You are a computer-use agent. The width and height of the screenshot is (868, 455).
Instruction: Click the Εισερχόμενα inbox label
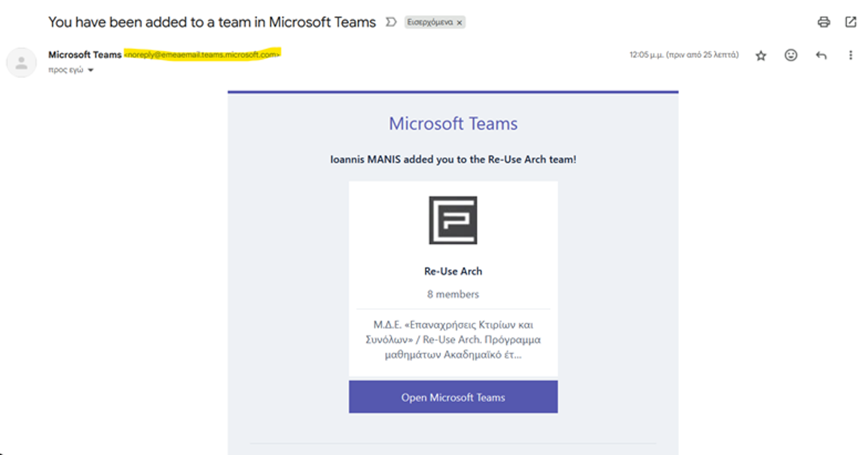tap(431, 22)
